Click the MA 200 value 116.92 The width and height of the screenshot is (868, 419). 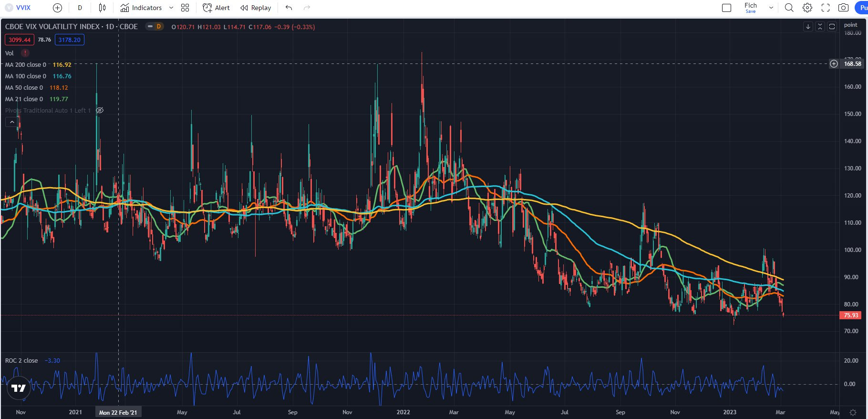click(62, 65)
